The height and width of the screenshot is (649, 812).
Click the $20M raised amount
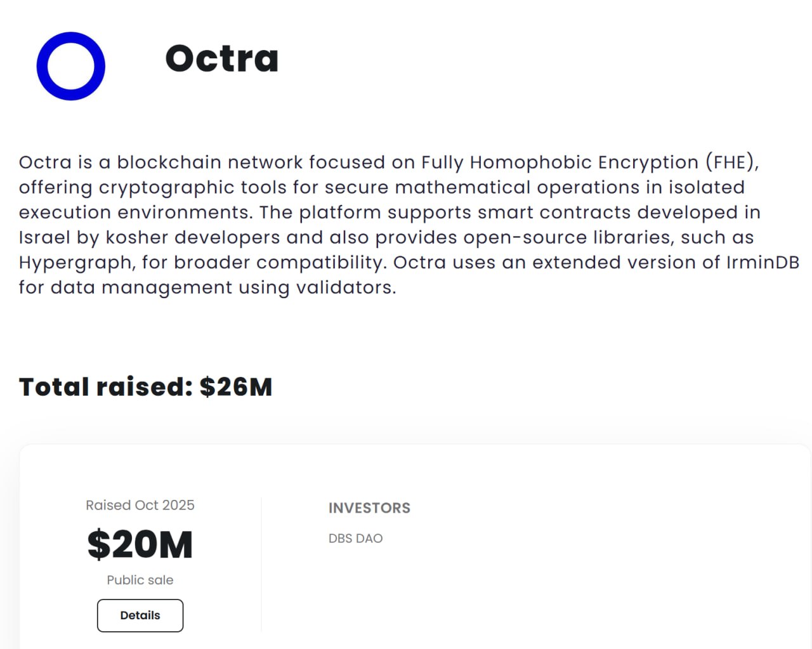pyautogui.click(x=140, y=544)
